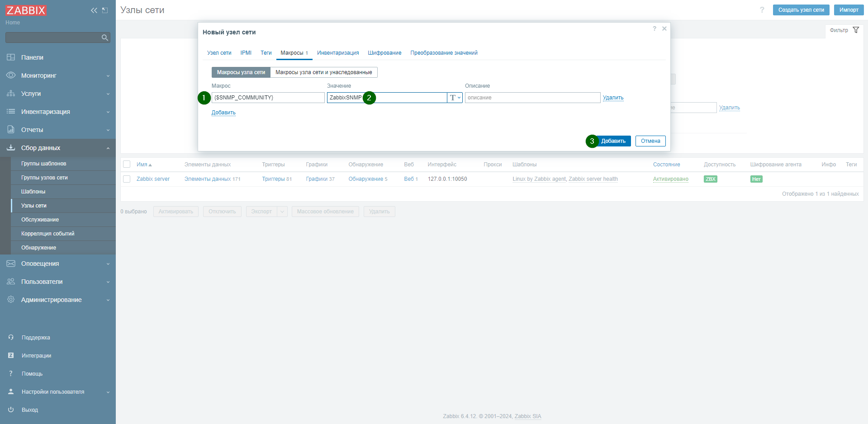Switch to the Шифрование tab

click(x=384, y=53)
